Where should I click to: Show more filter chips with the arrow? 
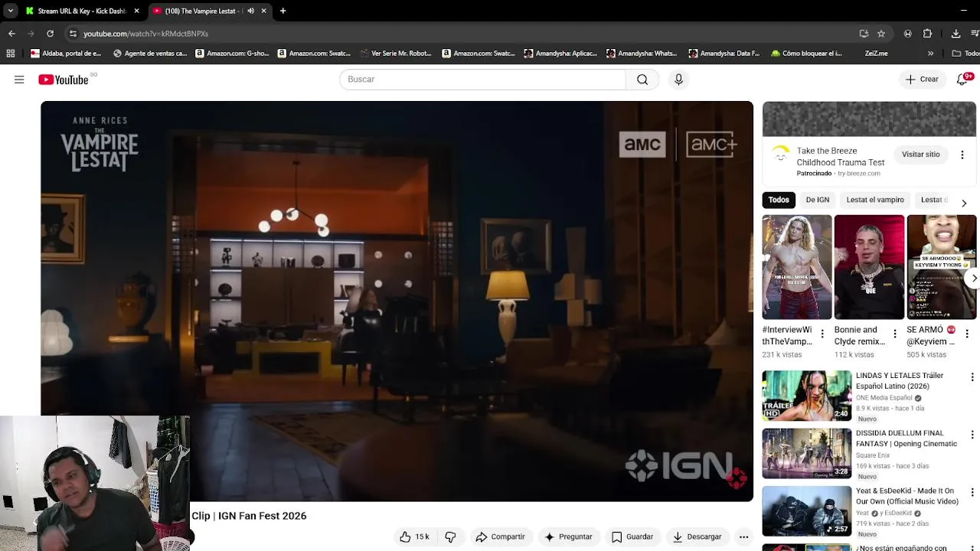[x=964, y=203]
